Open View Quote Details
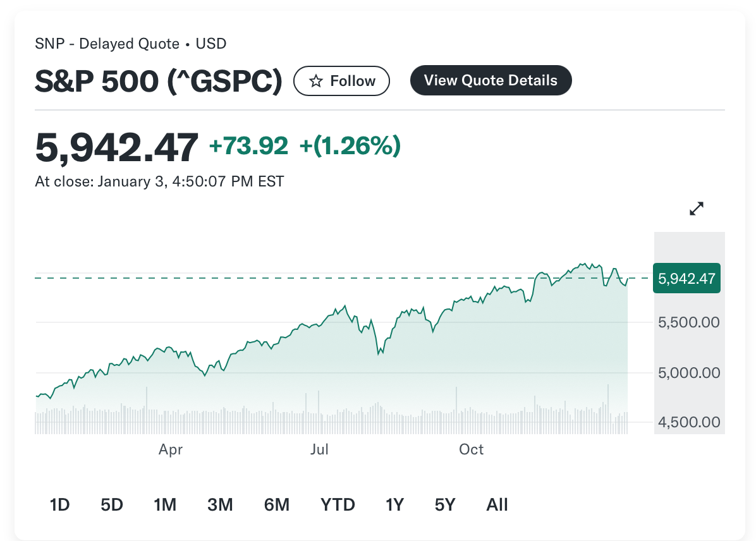 point(491,80)
